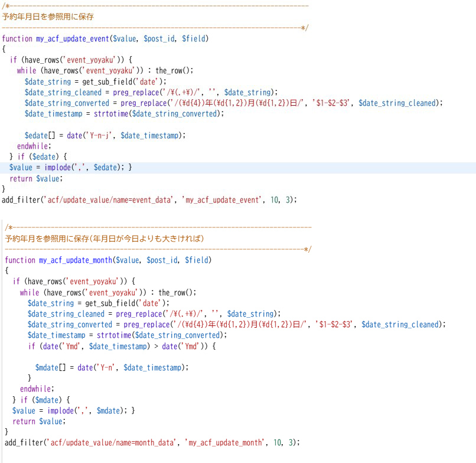Click the 'my_acf_update_month' string in add_filter
This screenshot has height=463, width=476.
[224, 443]
